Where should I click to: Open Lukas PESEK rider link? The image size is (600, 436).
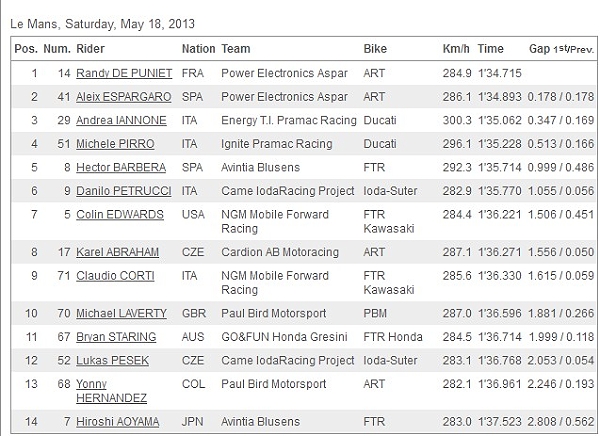tap(112, 361)
